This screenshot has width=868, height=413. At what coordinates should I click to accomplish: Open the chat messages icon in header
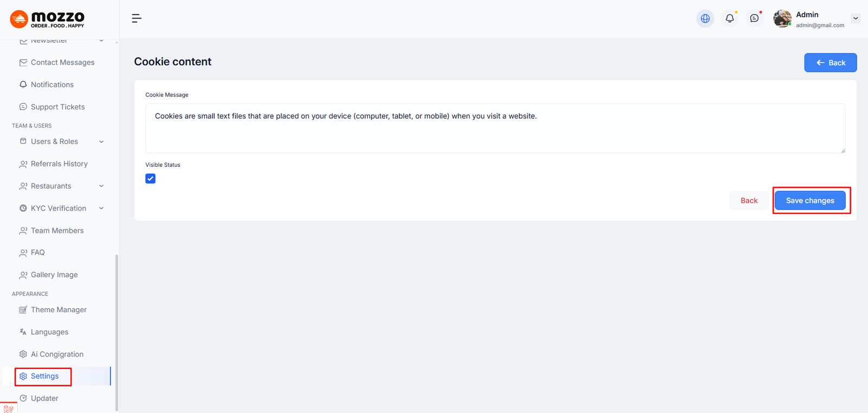click(x=754, y=18)
